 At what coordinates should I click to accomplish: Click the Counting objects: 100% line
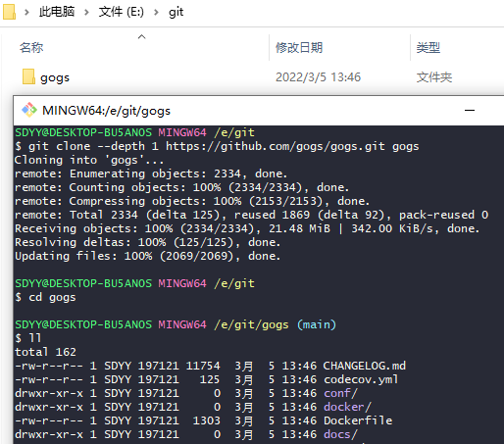(x=181, y=187)
